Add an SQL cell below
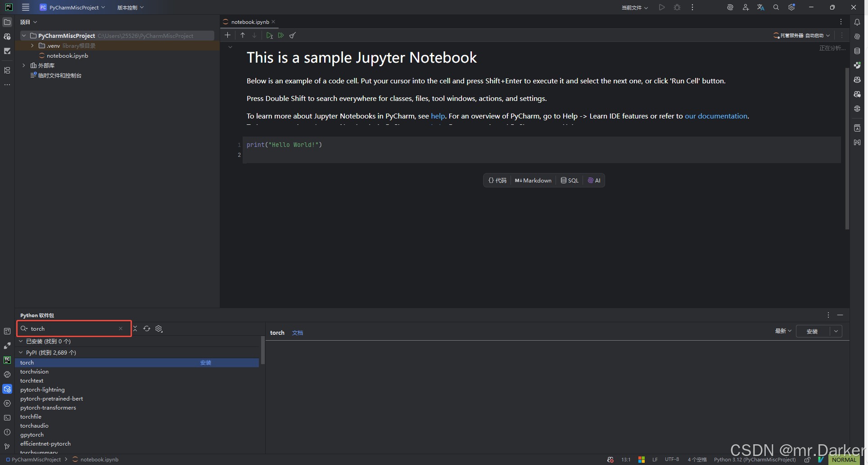 [x=570, y=180]
